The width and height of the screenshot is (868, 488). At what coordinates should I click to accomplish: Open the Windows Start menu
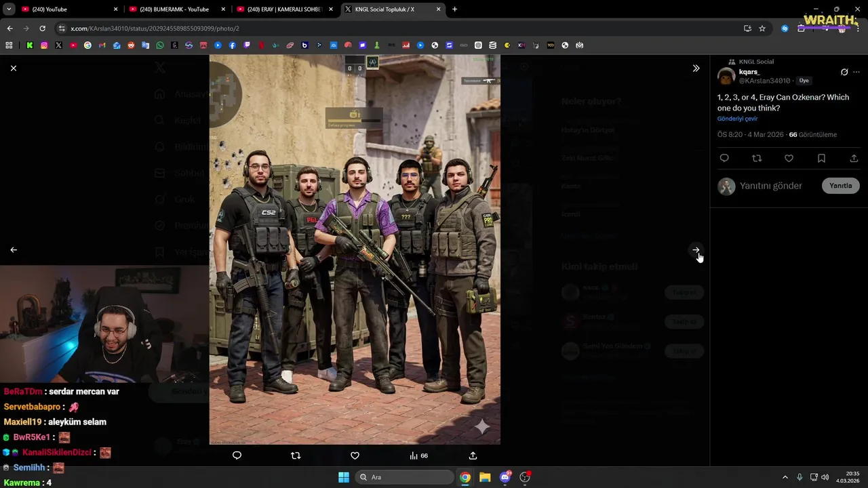click(344, 477)
